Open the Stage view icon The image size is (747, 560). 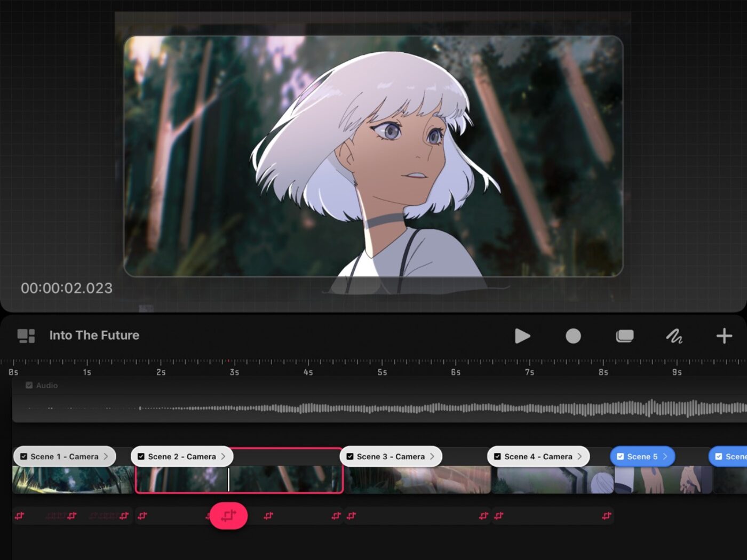tap(624, 336)
